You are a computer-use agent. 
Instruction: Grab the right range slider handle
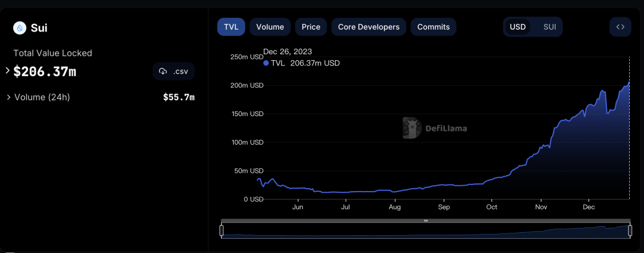pyautogui.click(x=630, y=231)
